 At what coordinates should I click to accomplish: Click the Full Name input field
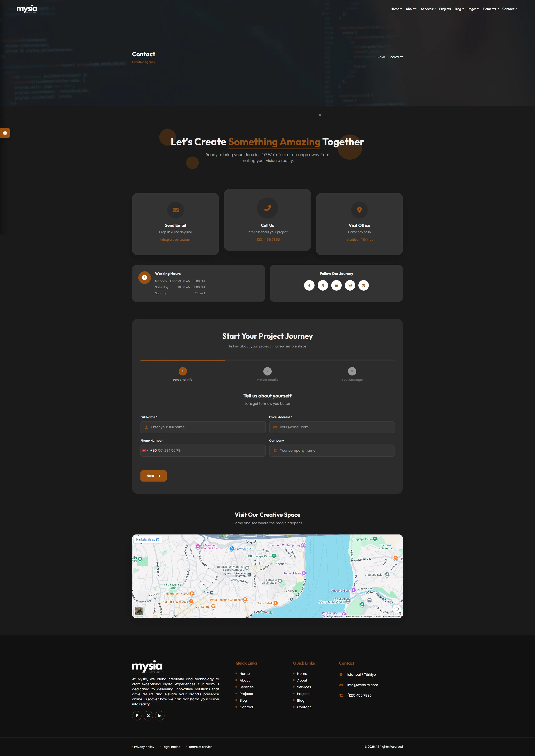[203, 427]
